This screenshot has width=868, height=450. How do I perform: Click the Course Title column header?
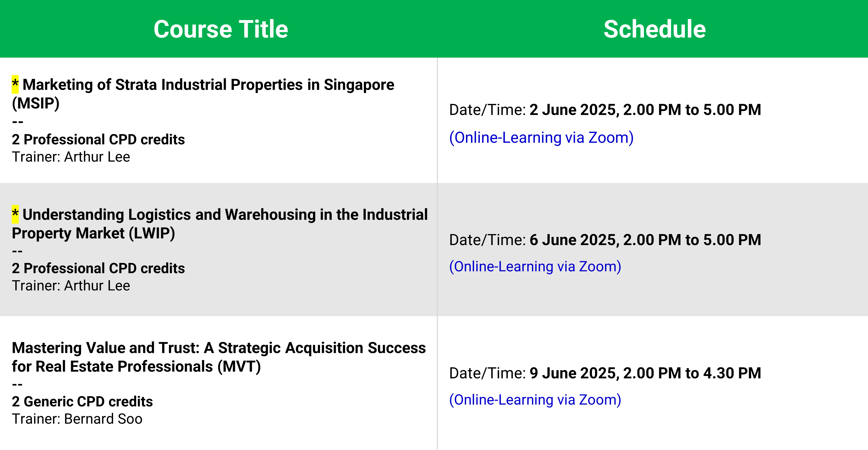click(x=221, y=29)
